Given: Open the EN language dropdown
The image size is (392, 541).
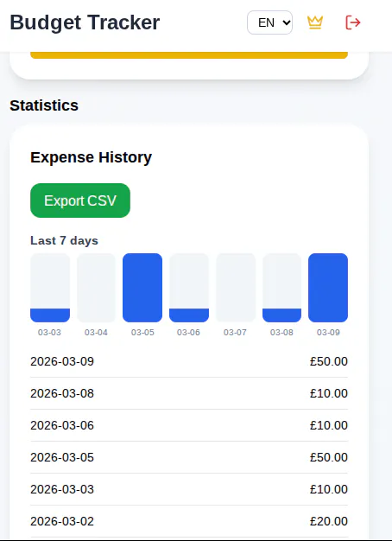Looking at the screenshot, I should (269, 22).
